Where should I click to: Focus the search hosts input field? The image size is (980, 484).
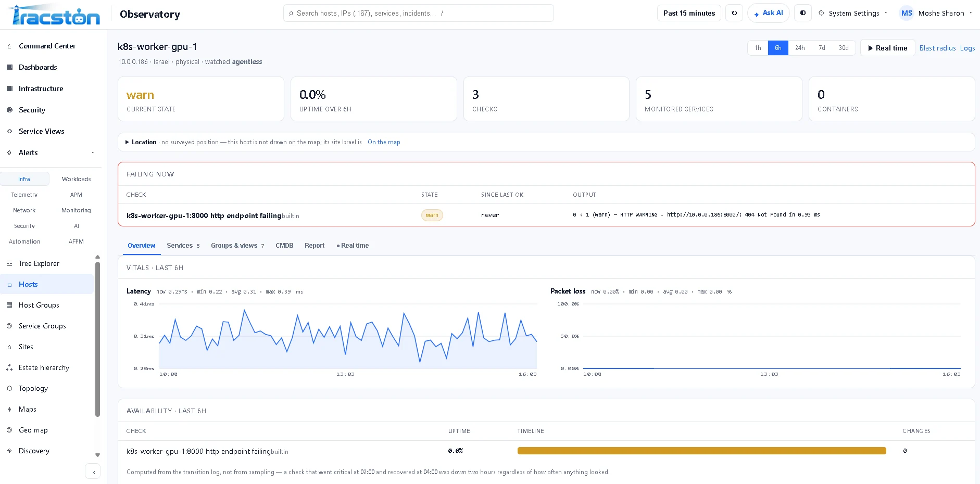419,13
